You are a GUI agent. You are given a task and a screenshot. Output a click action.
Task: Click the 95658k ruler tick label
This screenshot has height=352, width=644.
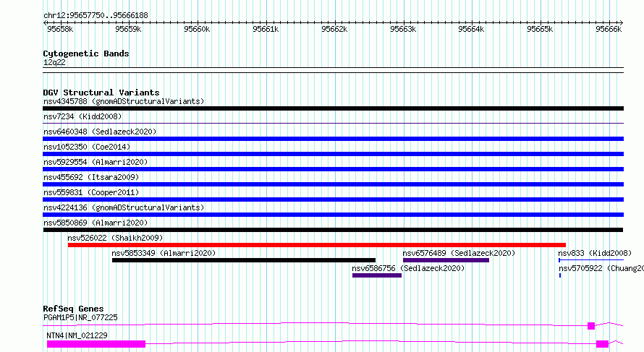[x=60, y=29]
